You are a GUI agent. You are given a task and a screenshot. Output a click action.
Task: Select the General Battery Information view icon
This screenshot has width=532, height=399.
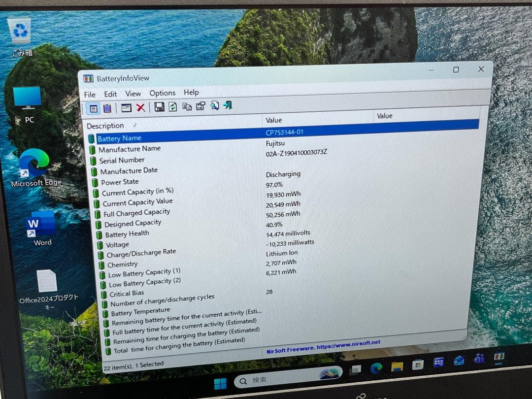94,108
